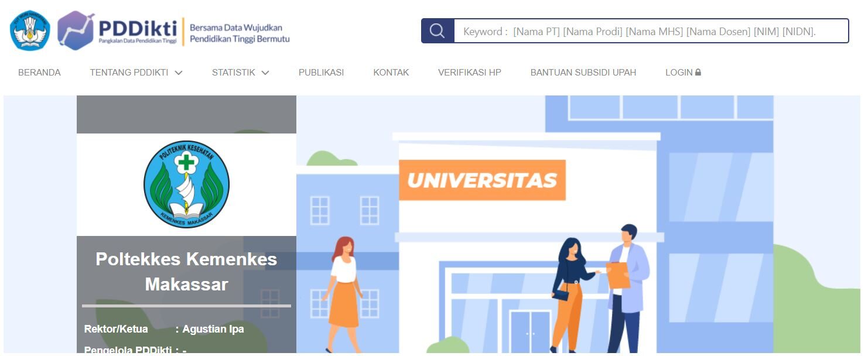Expand the TENTANG PDDIKTI chevron
The width and height of the screenshot is (868, 356).
179,73
